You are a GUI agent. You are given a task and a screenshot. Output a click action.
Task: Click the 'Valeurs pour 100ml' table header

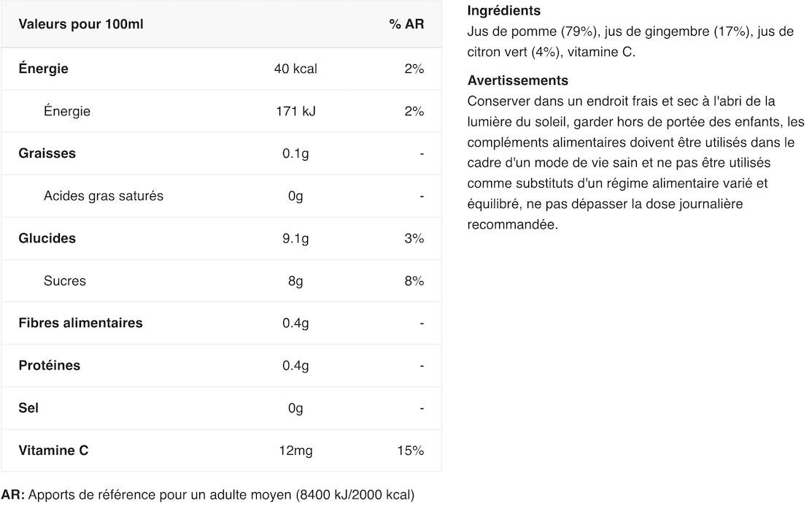tap(81, 24)
